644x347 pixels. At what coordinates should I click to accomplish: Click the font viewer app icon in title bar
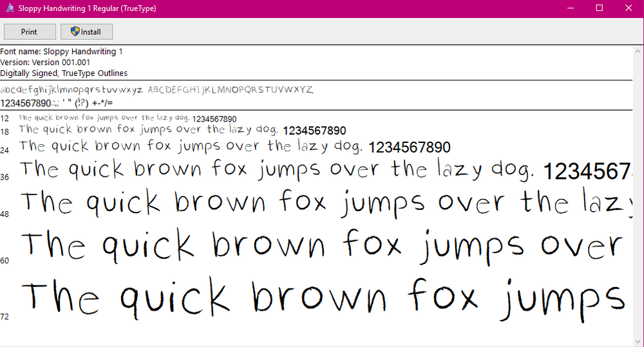pyautogui.click(x=10, y=8)
